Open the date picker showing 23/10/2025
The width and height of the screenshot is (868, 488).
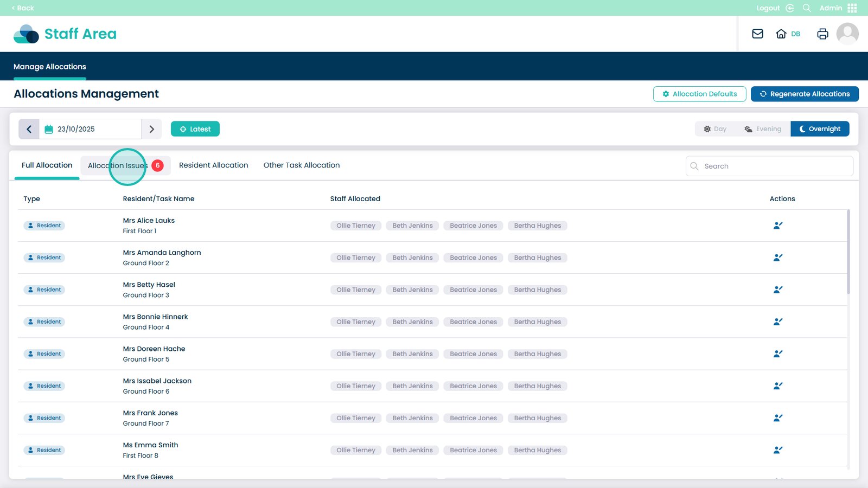click(x=90, y=129)
